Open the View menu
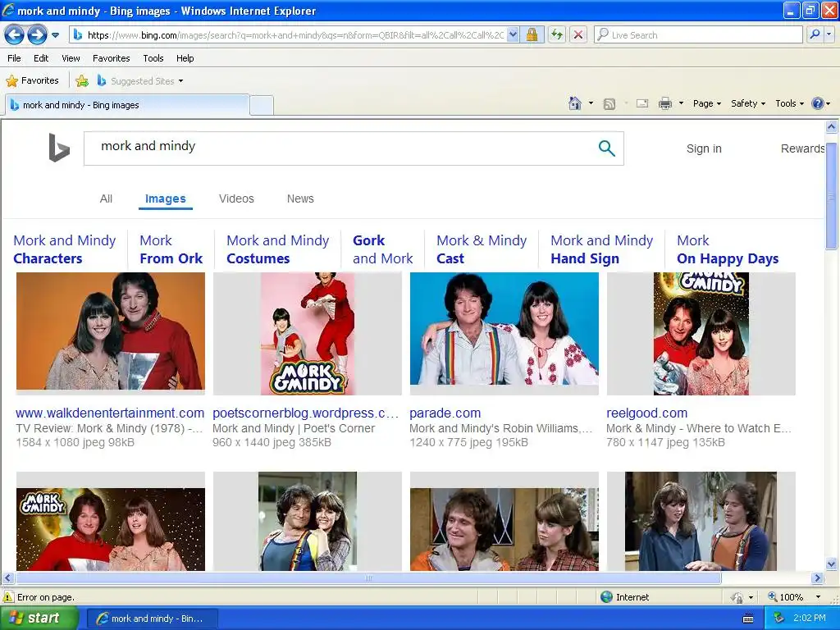This screenshot has height=630, width=840. coord(71,58)
